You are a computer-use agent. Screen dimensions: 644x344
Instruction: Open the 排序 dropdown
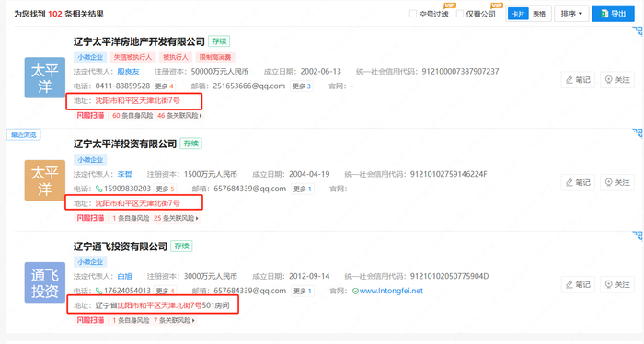[x=571, y=14]
